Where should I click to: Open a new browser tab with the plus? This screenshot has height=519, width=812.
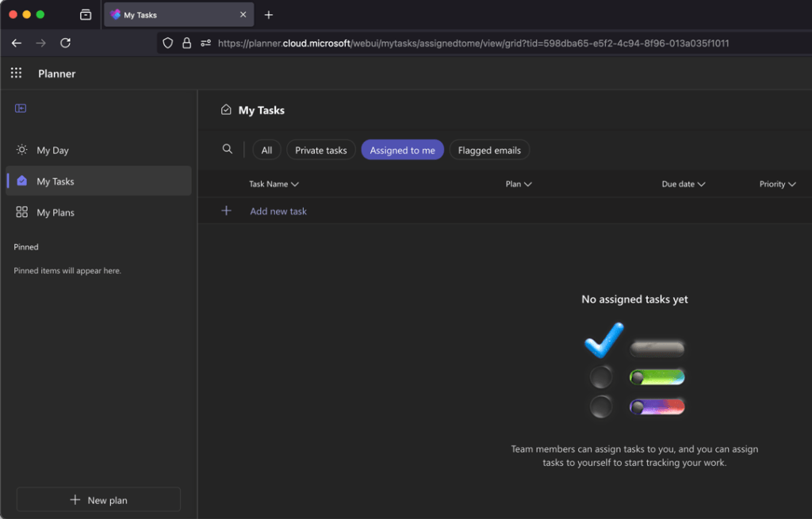269,15
